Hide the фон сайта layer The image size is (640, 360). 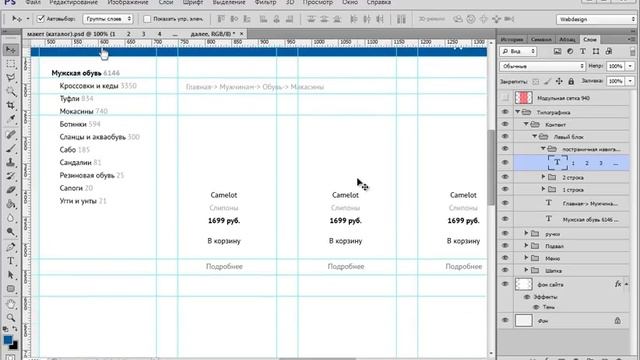coord(505,284)
